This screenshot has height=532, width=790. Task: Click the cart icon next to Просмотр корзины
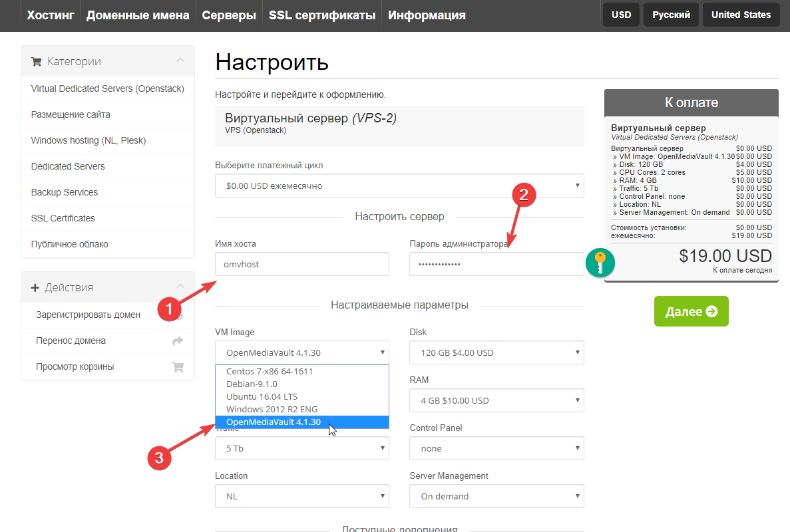pyautogui.click(x=177, y=366)
